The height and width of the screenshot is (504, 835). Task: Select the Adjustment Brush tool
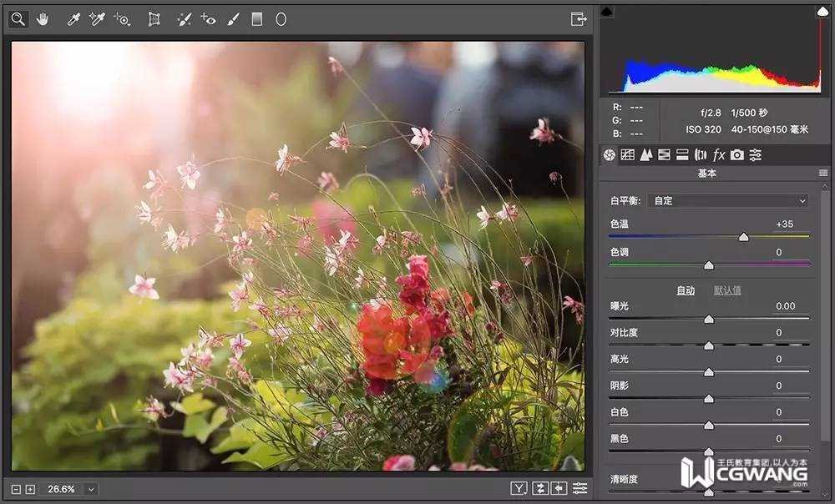point(233,20)
